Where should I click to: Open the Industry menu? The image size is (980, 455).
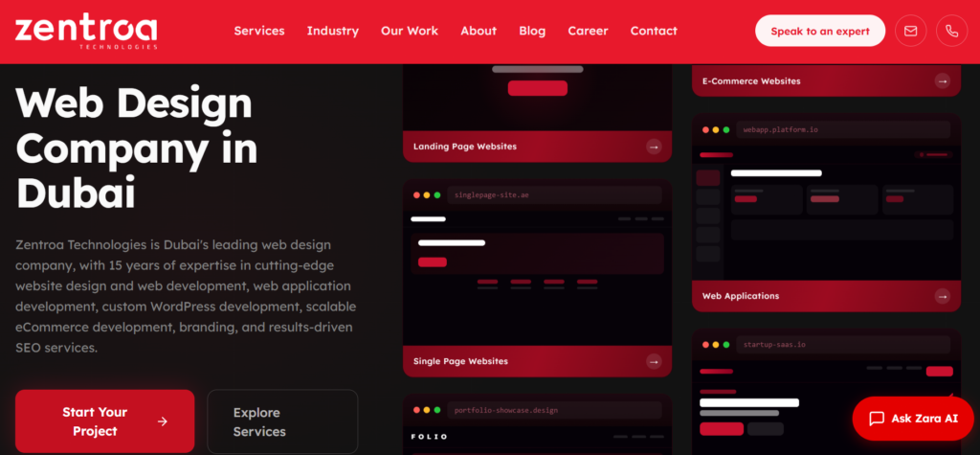click(332, 31)
